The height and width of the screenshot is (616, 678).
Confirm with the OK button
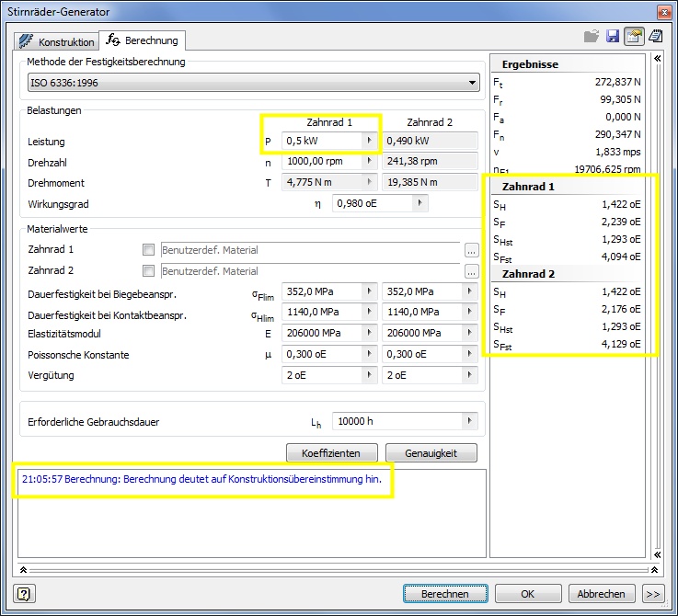pos(528,594)
